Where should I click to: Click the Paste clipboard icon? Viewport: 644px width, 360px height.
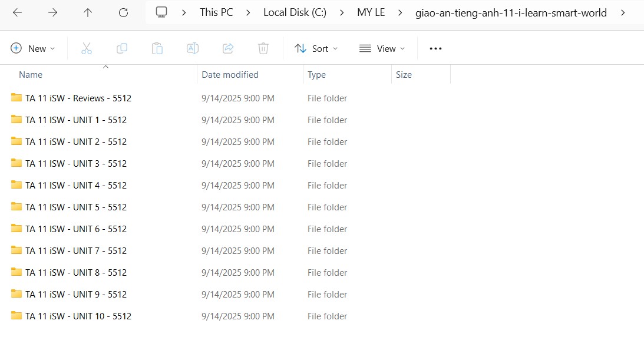[x=157, y=48]
